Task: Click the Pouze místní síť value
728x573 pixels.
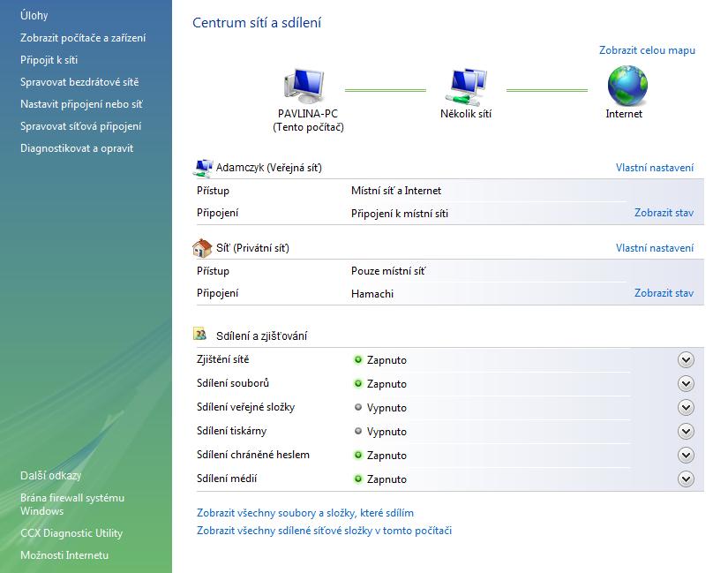Action: [388, 271]
